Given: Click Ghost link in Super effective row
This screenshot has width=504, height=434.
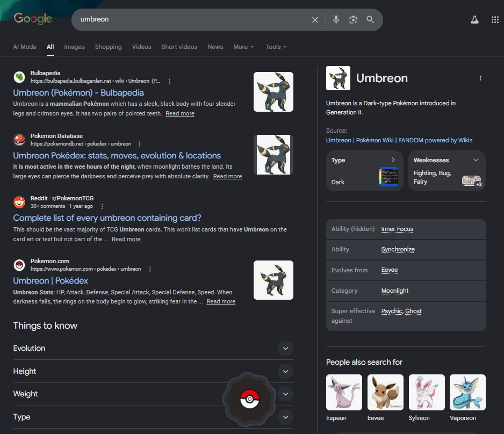Looking at the screenshot, I should coord(413,312).
